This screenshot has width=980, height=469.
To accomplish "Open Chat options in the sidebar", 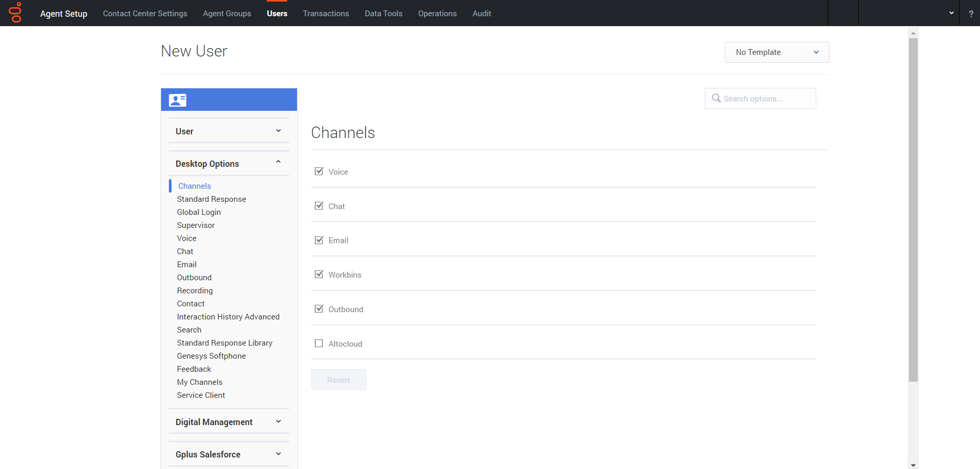I will 185,251.
